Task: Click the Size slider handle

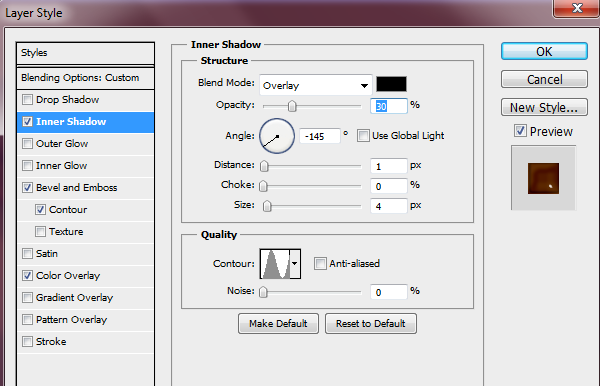Action: [x=267, y=206]
